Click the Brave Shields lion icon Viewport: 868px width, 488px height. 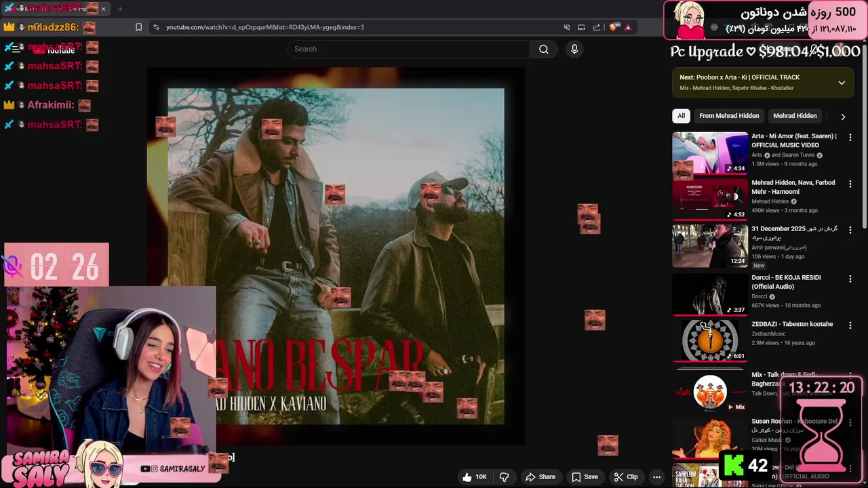[x=613, y=27]
